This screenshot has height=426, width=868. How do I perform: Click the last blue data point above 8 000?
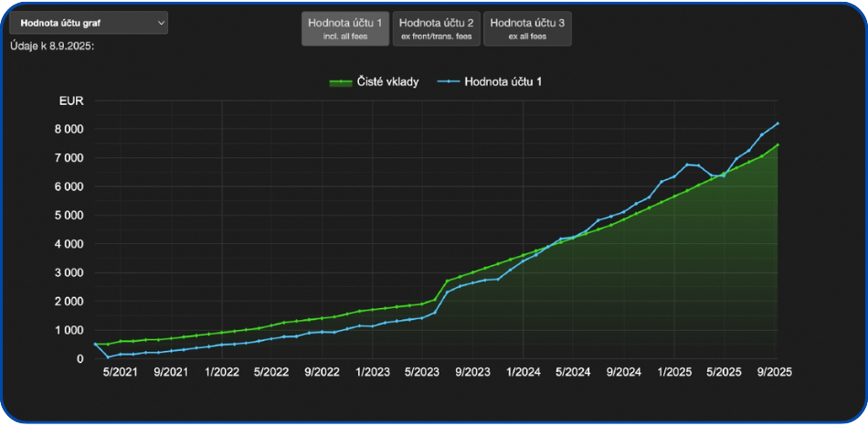(777, 123)
